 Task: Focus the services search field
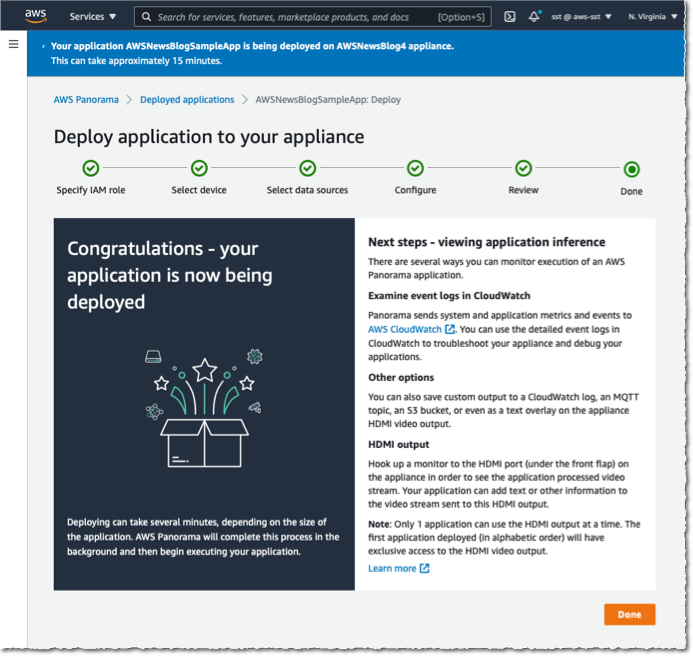tap(312, 17)
